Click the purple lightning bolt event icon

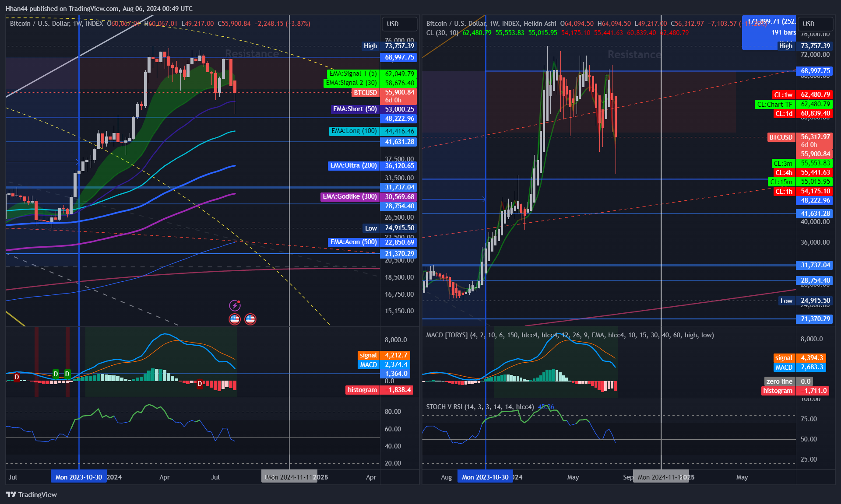pyautogui.click(x=235, y=305)
